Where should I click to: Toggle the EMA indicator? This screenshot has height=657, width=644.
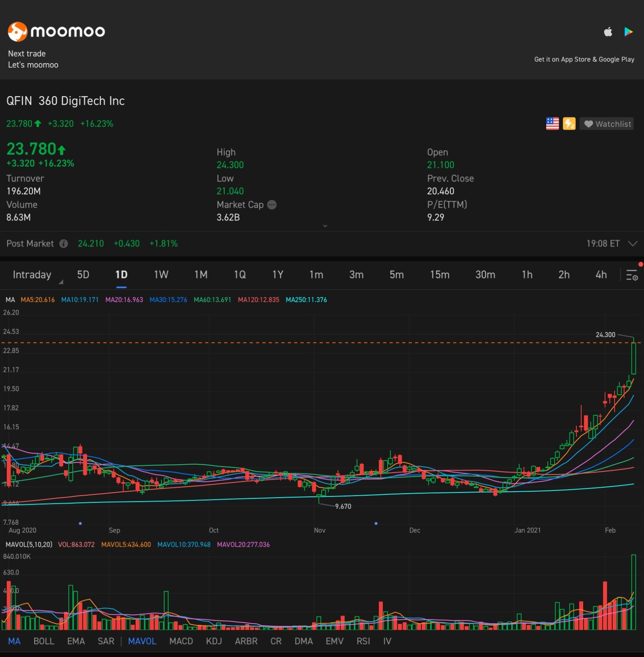[x=76, y=641]
